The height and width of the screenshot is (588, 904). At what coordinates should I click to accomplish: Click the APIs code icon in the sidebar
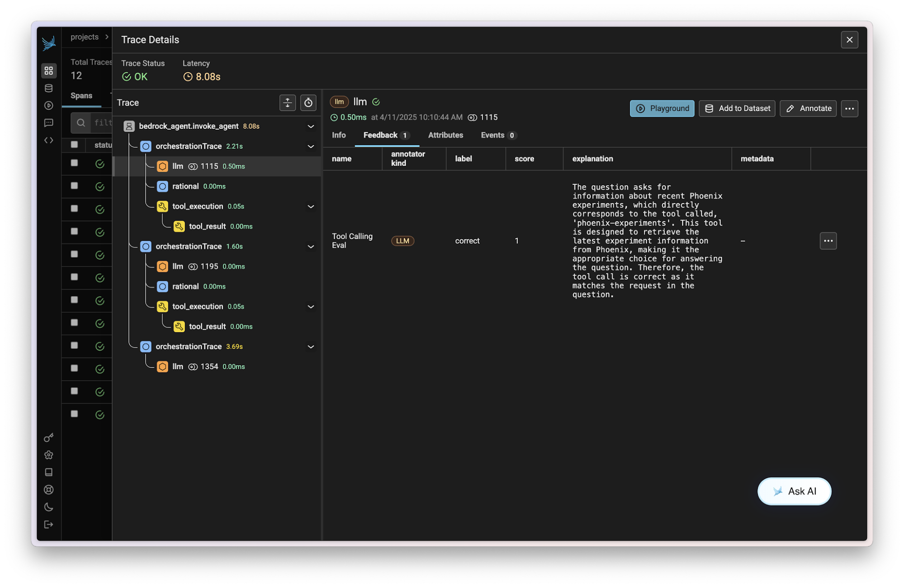click(x=49, y=140)
